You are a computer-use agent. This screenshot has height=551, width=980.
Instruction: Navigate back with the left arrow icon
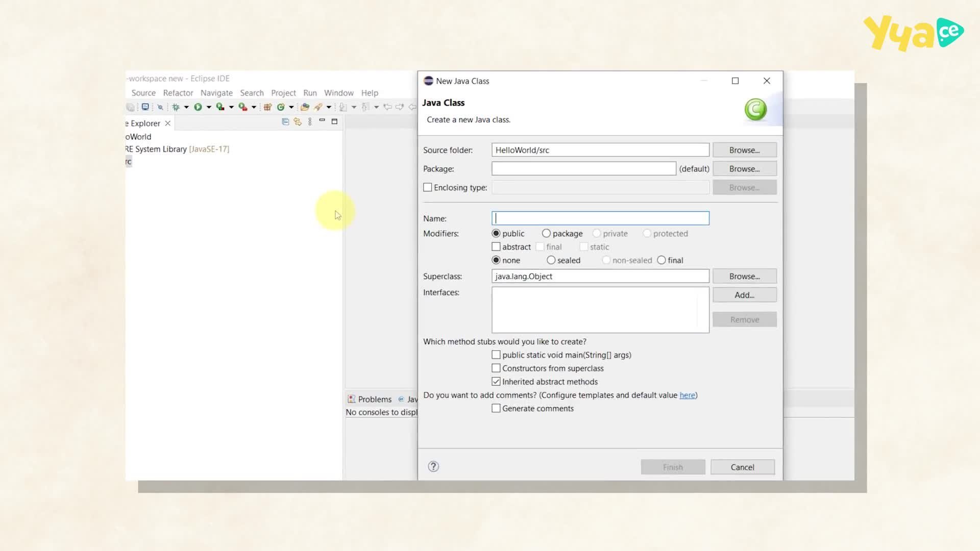(388, 107)
